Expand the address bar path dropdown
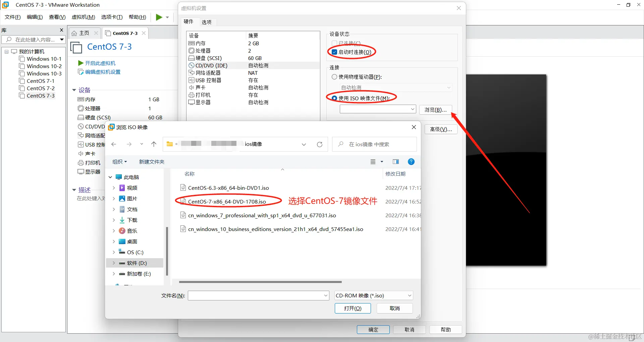The image size is (644, 342). (304, 145)
